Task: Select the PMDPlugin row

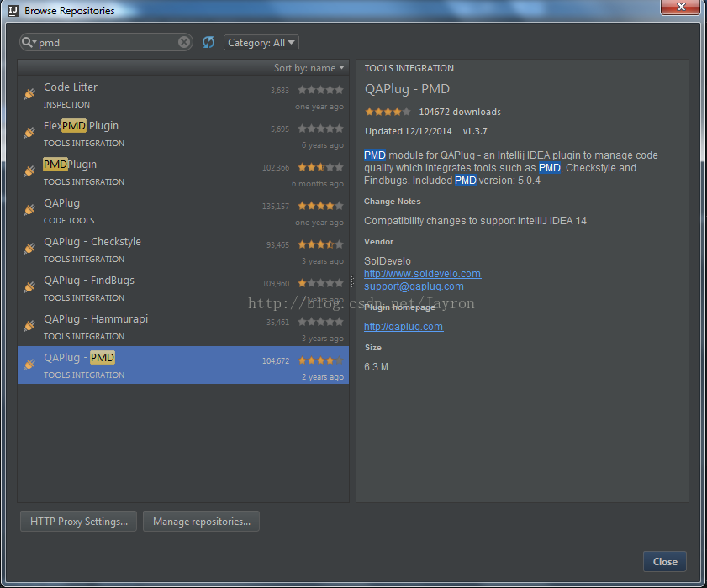Action: point(183,172)
